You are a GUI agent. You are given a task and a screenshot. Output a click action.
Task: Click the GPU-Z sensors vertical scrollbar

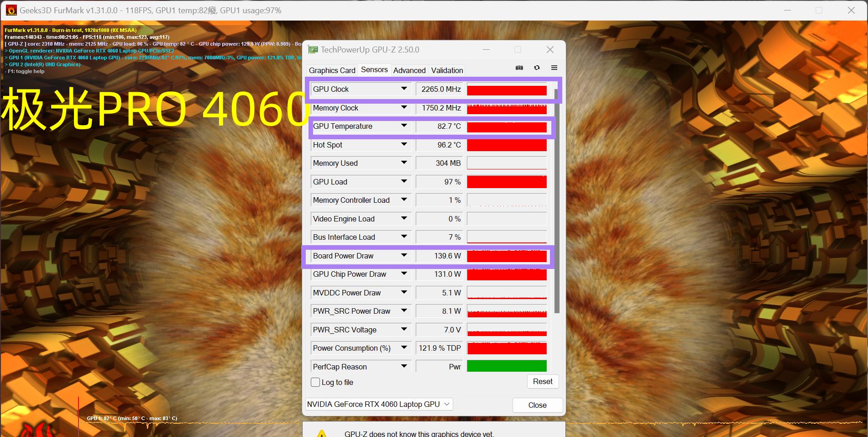[x=557, y=201]
